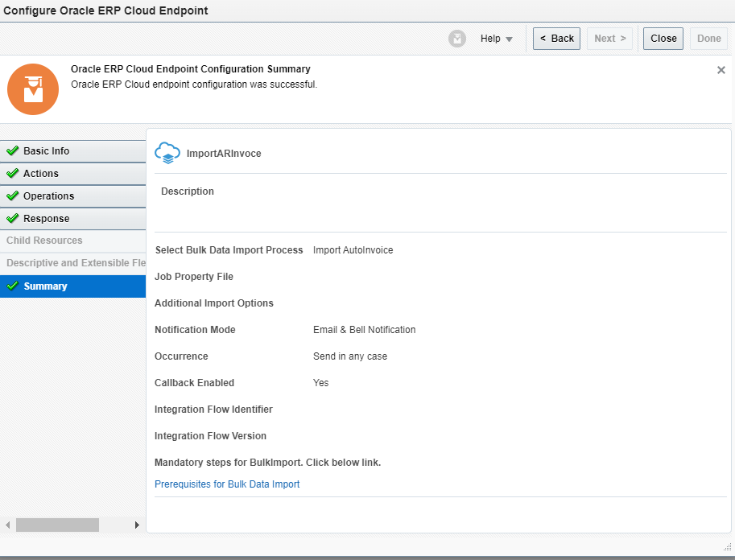This screenshot has width=735, height=560.
Task: Open the Response configuration step
Action: [48, 218]
